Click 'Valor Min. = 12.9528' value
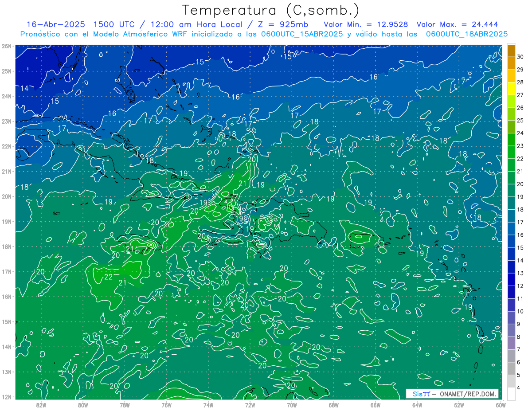Image resolution: width=532 pixels, height=411 pixels. coord(366,24)
